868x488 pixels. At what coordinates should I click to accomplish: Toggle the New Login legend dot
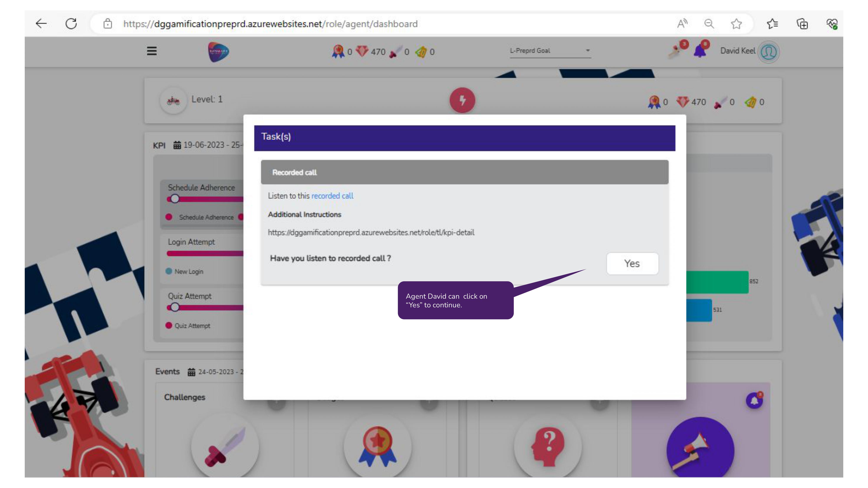pyautogui.click(x=169, y=271)
